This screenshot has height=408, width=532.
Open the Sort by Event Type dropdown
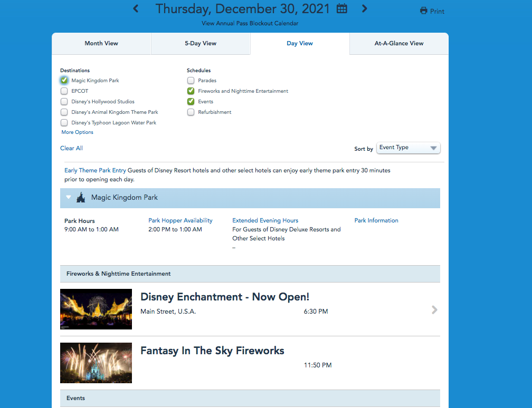[x=408, y=148]
